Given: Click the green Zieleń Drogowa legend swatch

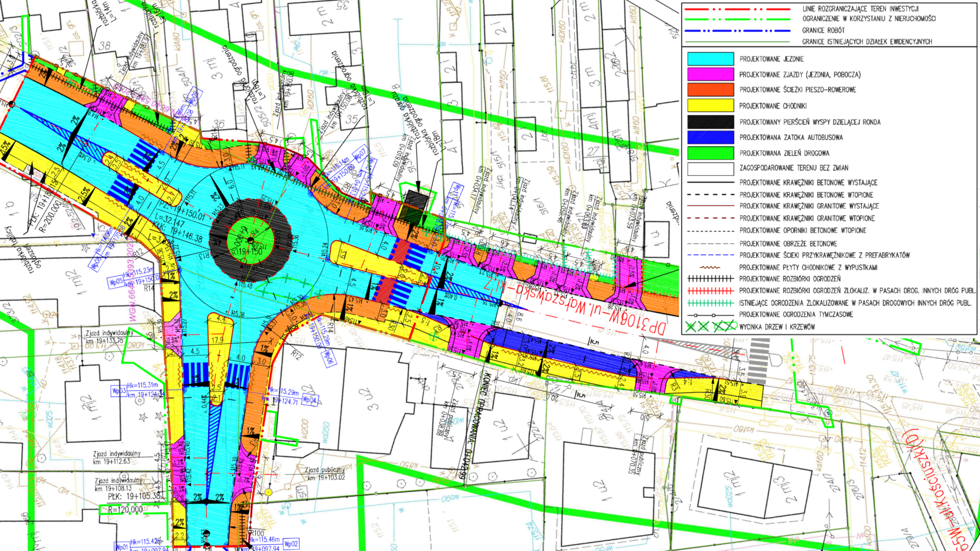Looking at the screenshot, I should [x=710, y=153].
